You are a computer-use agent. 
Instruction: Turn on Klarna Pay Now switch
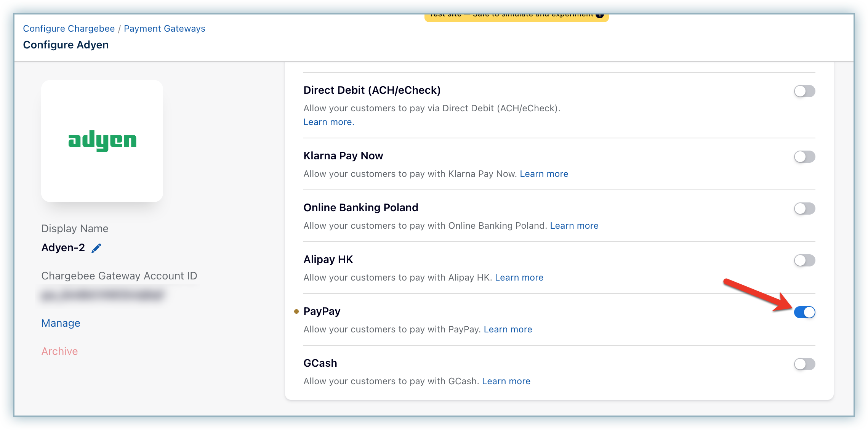[804, 157]
